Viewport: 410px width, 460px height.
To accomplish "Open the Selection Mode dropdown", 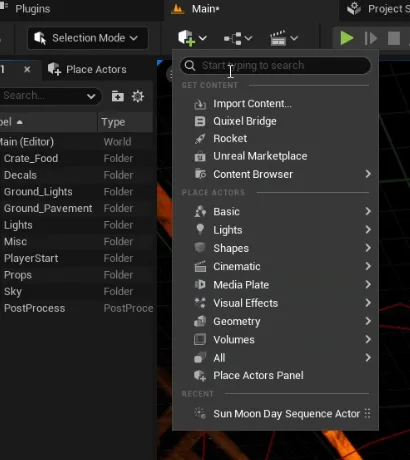I will click(88, 38).
